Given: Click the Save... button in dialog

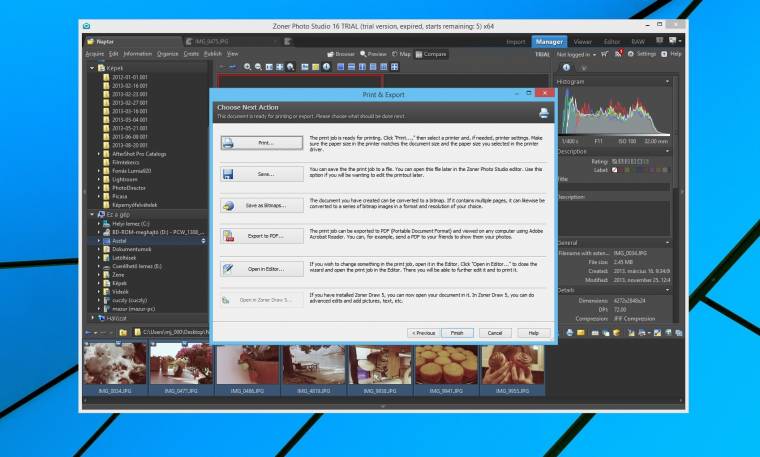Looking at the screenshot, I should 262,174.
